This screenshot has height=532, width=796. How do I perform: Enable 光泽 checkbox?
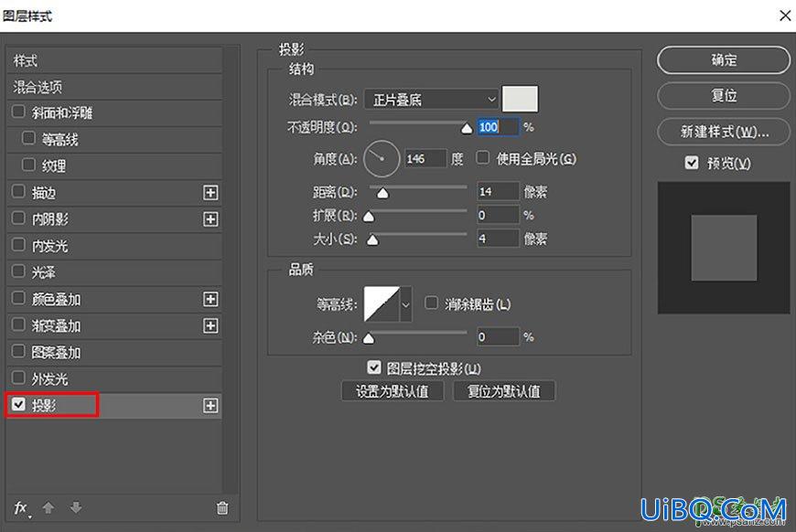(18, 271)
